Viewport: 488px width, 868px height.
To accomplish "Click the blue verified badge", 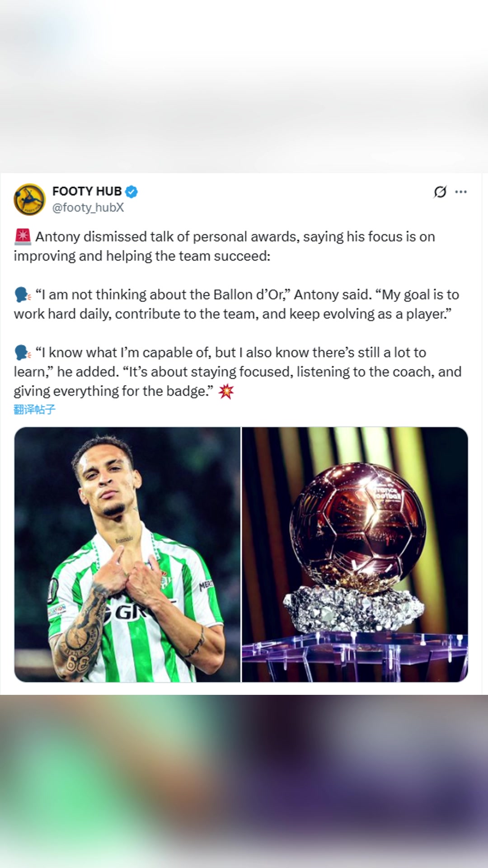I will point(131,192).
